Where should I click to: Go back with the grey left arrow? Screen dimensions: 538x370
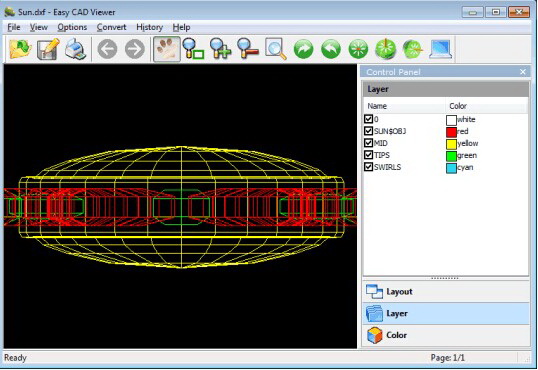coord(107,49)
